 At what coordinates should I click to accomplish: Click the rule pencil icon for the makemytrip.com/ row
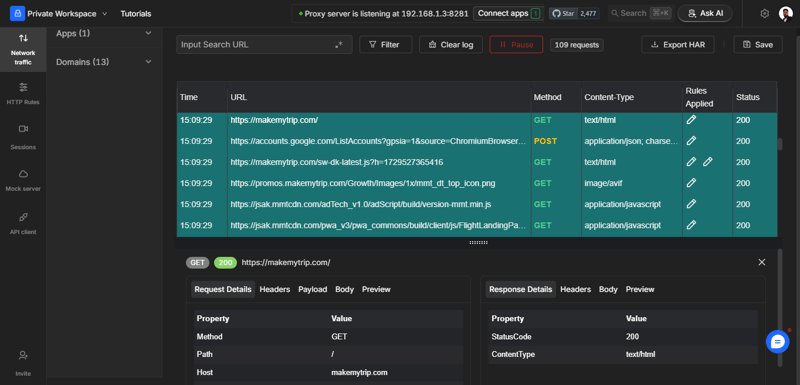click(691, 120)
